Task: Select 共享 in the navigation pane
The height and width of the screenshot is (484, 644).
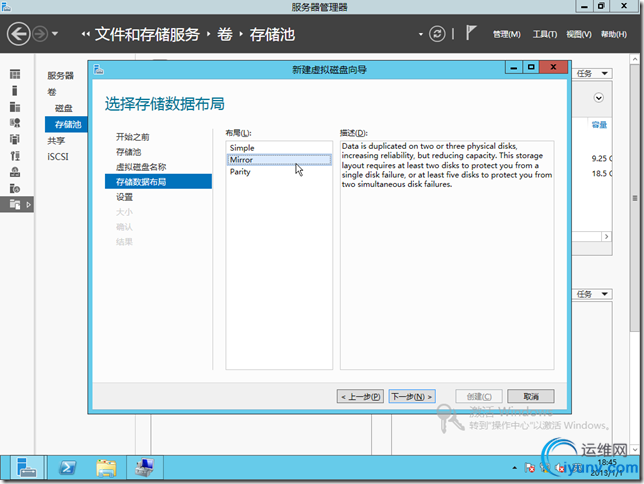Action: tap(56, 141)
